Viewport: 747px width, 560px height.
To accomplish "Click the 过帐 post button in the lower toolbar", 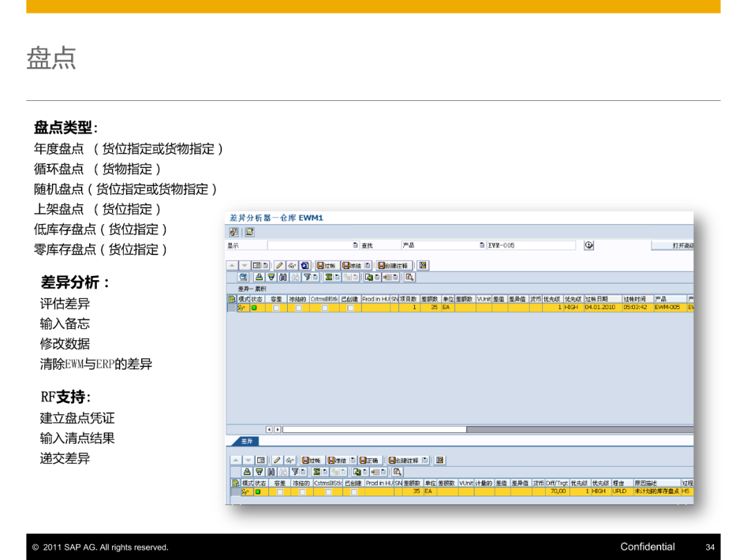I will tap(313, 460).
